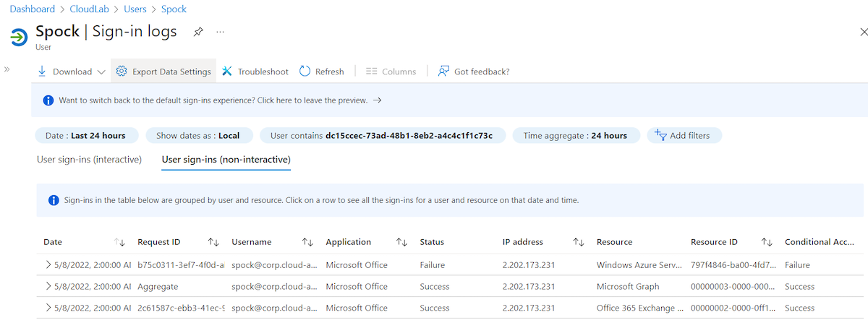Viewport: 868px width, 320px height.
Task: Pin this blade with the pin icon
Action: click(198, 32)
